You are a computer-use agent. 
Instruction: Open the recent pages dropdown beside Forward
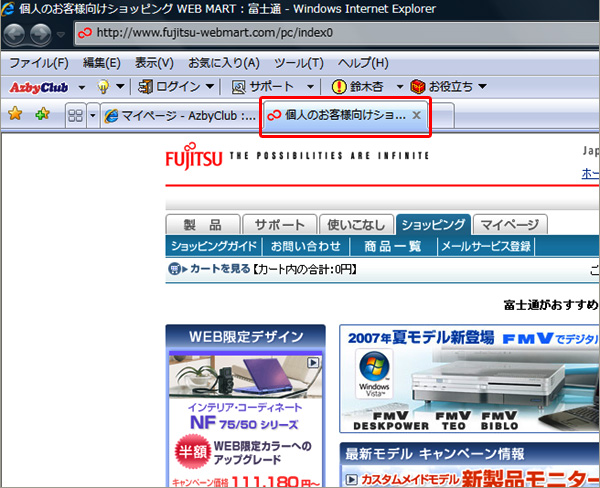(60, 34)
